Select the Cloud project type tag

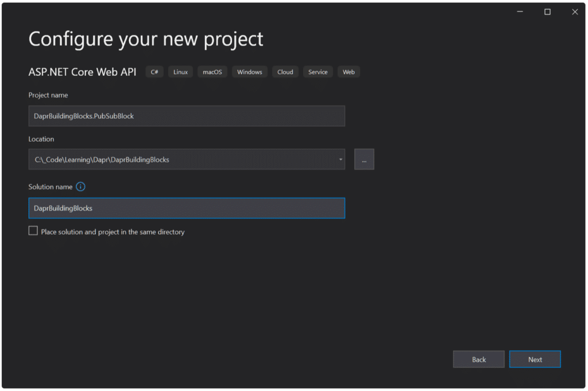point(285,72)
